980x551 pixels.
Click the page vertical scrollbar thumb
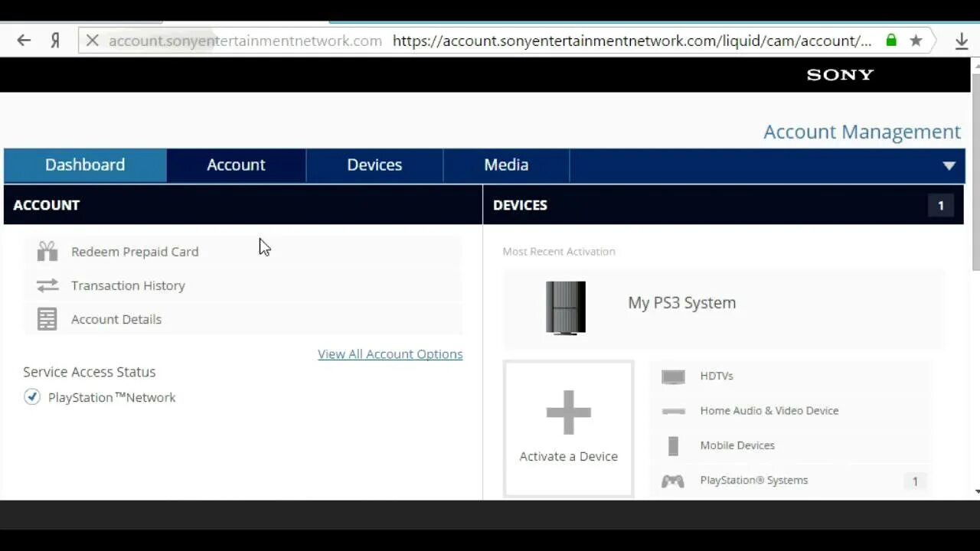pyautogui.click(x=975, y=172)
